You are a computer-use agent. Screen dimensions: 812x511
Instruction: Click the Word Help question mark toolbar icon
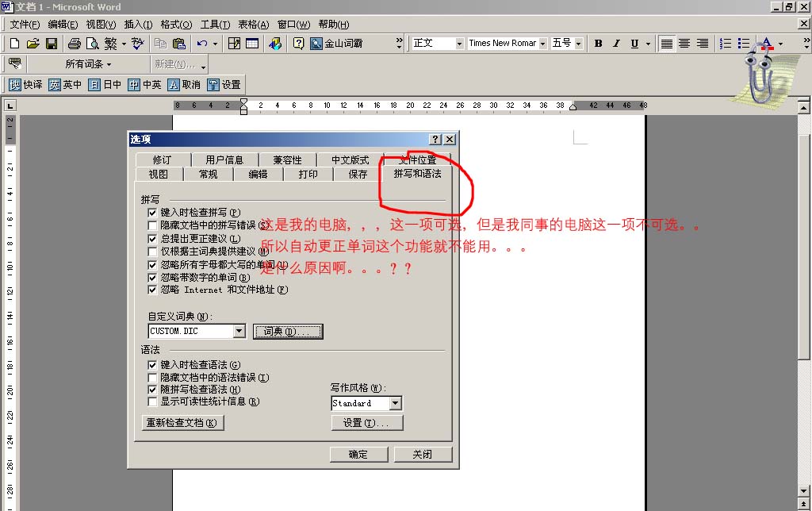click(x=298, y=44)
